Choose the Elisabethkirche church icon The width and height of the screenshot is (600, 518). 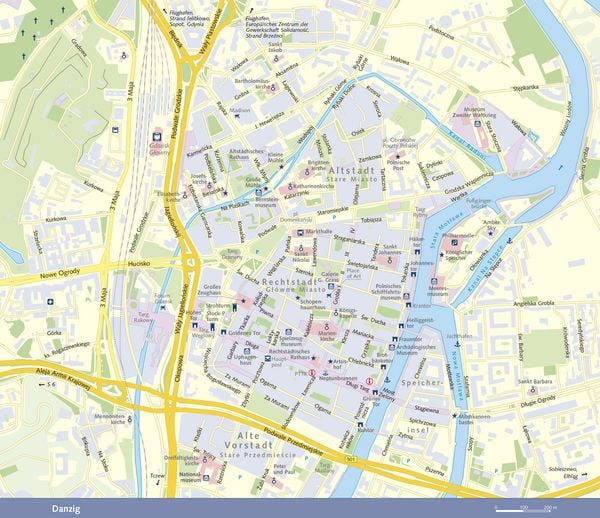[x=185, y=195]
